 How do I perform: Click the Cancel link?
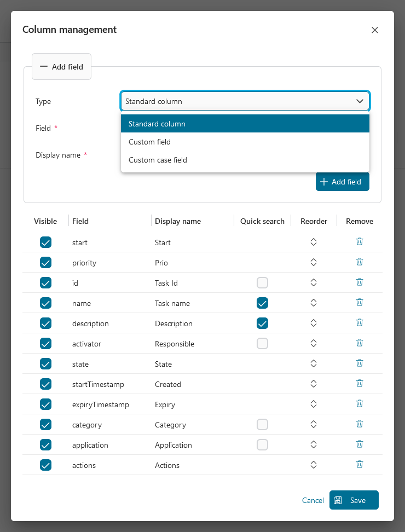pos(313,500)
